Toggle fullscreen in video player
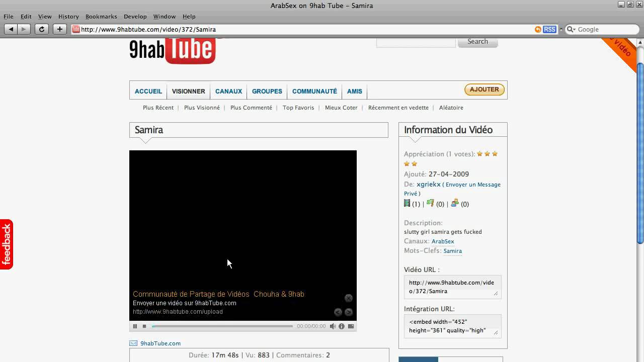644x362 pixels. 351,326
